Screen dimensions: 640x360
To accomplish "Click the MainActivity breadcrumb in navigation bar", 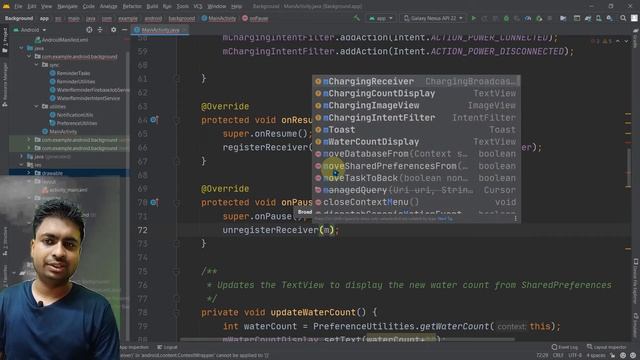I will click(219, 18).
